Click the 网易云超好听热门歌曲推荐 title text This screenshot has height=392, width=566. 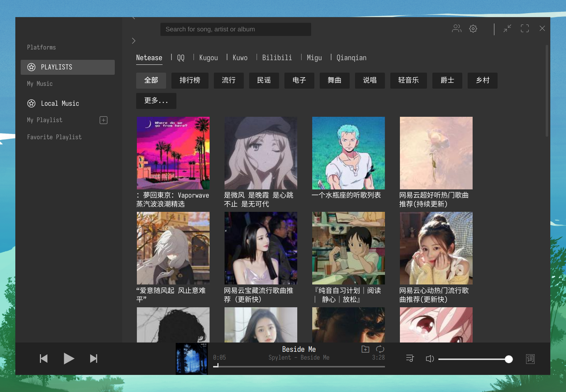coord(434,199)
